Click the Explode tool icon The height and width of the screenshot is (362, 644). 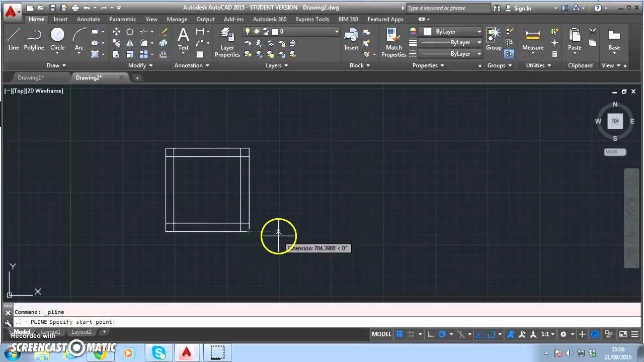[163, 43]
